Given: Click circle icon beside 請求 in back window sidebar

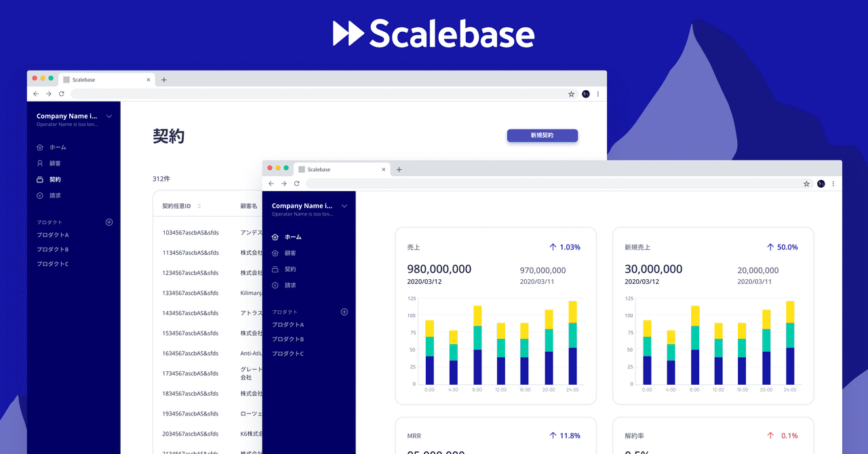Looking at the screenshot, I should tap(40, 196).
